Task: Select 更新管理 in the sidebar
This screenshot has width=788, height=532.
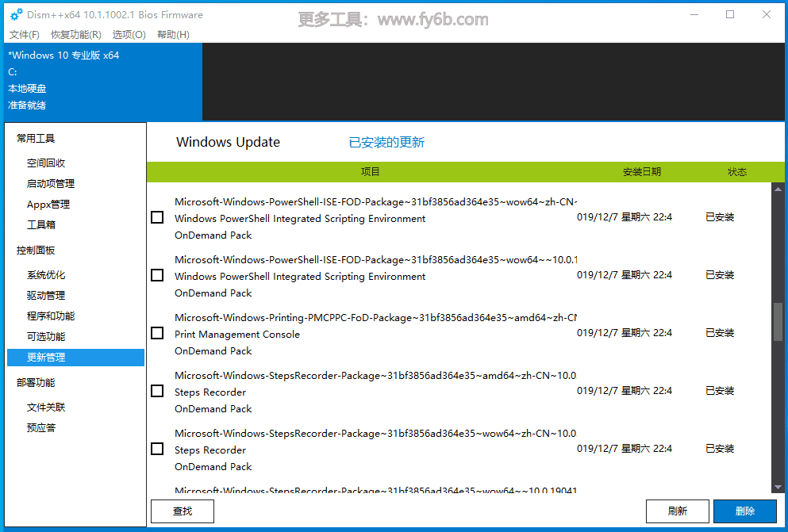Action: point(76,358)
